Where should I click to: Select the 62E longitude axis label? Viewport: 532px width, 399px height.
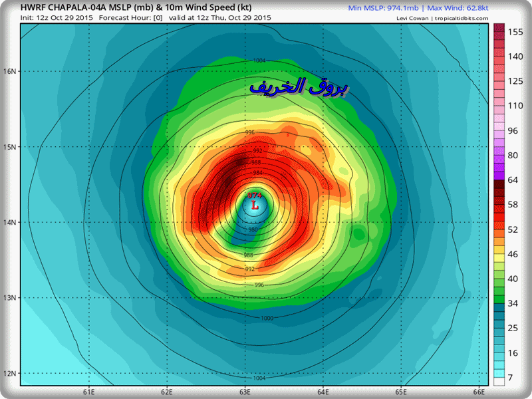pyautogui.click(x=167, y=392)
